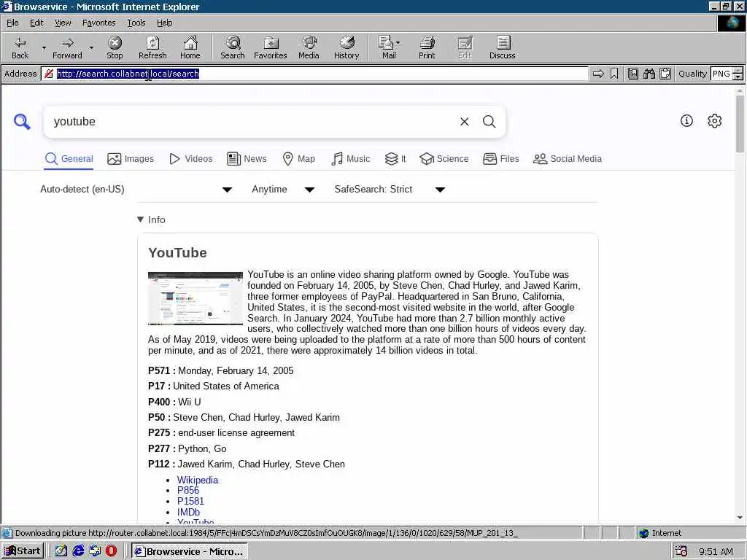
Task: Switch to the Social Media tab
Action: 568,159
